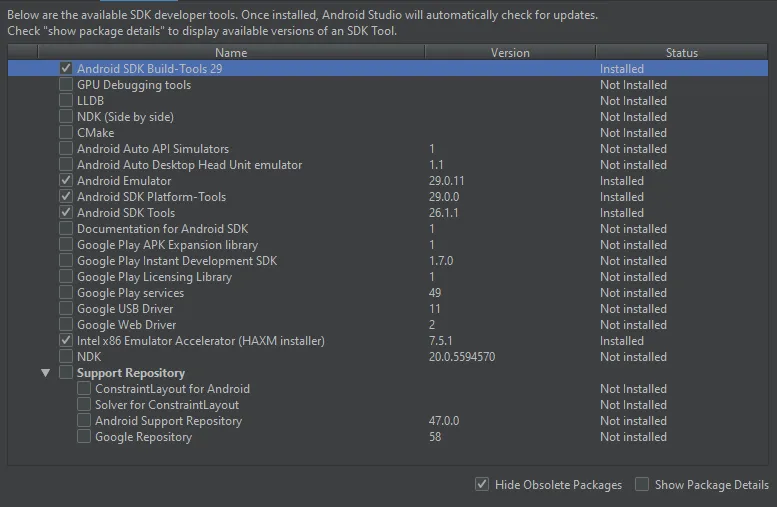Toggle Hide Obsolete Packages option
Image resolution: width=777 pixels, height=507 pixels.
(483, 485)
